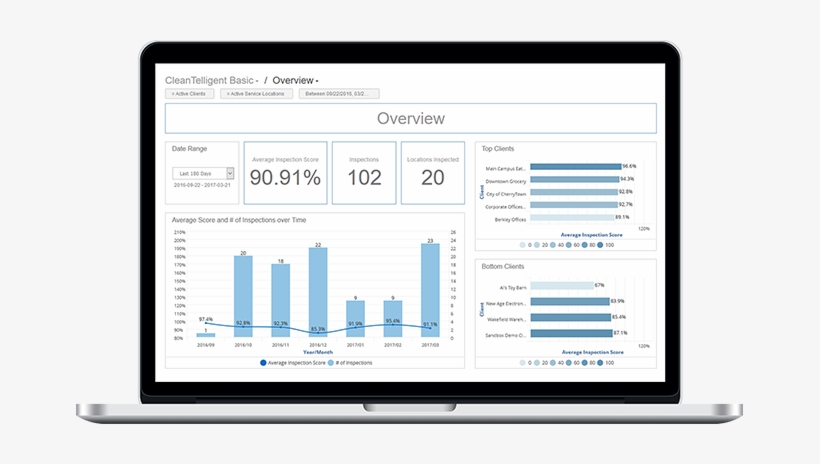The width and height of the screenshot is (820, 464).
Task: Click the Inspections 102 tile
Action: (364, 173)
